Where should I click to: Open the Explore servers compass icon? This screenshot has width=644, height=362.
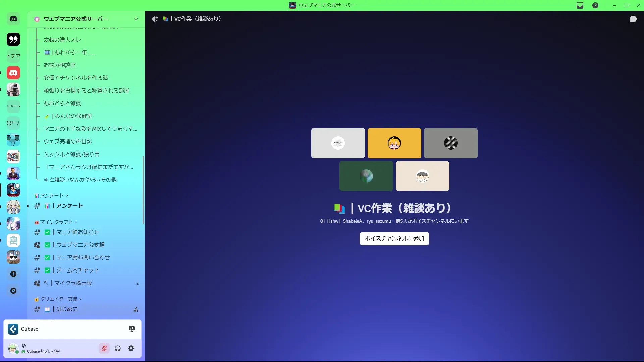pos(13,291)
